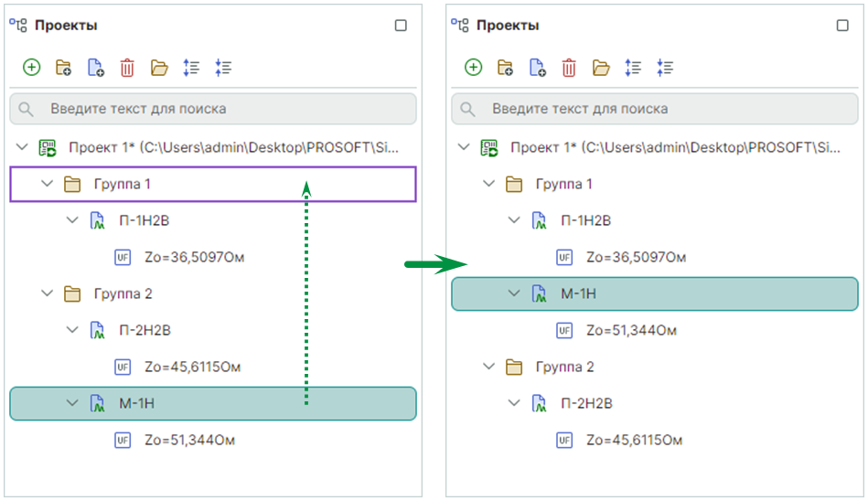Image resolution: width=868 pixels, height=501 pixels.
Task: Click the add new file icon in left panel
Action: (x=95, y=67)
